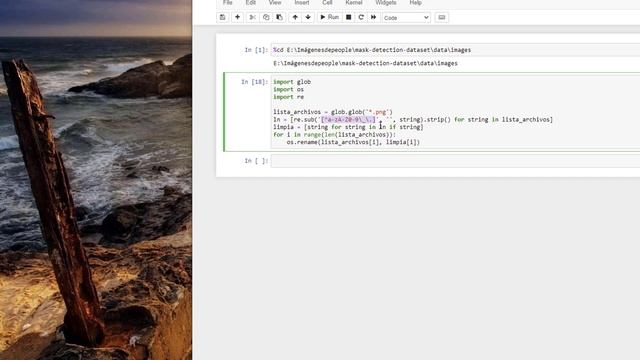This screenshot has height=360, width=640.
Task: Click into the empty code cell at the bottom
Action: coord(455,161)
